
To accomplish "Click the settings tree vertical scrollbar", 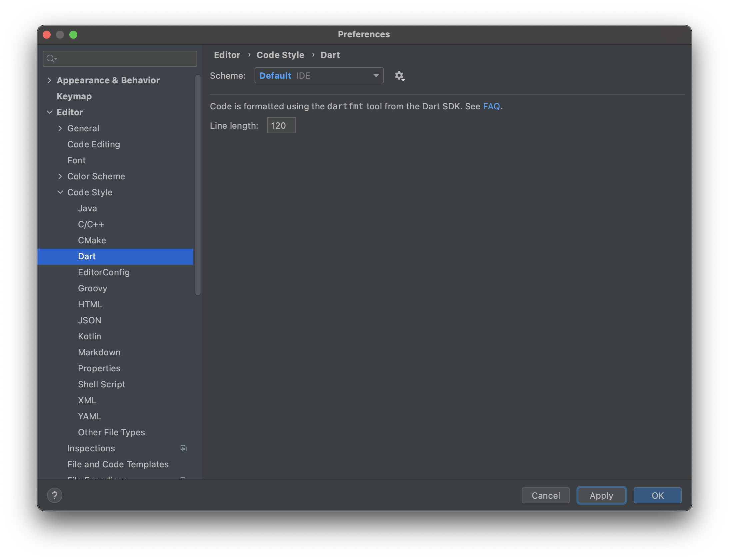I will pos(198,185).
